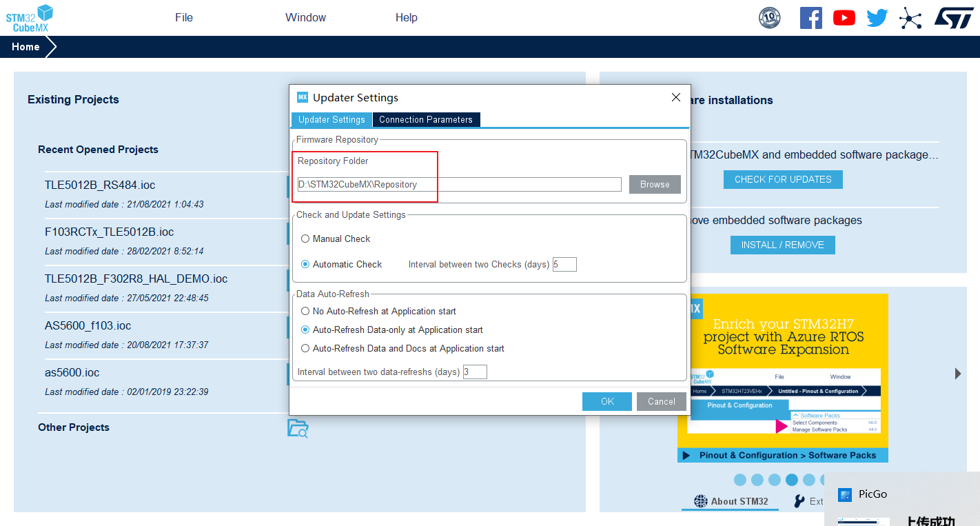Switch to the Connection Parameters tab
Screen dimensions: 980x526
point(426,119)
